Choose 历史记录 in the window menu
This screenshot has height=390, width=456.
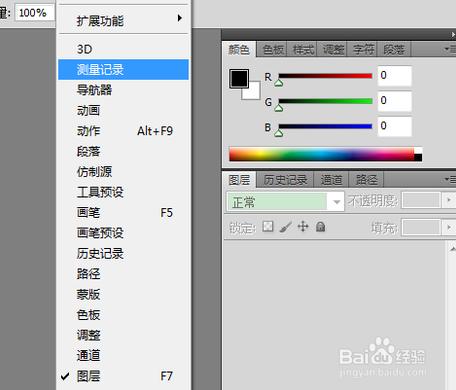coord(123,254)
